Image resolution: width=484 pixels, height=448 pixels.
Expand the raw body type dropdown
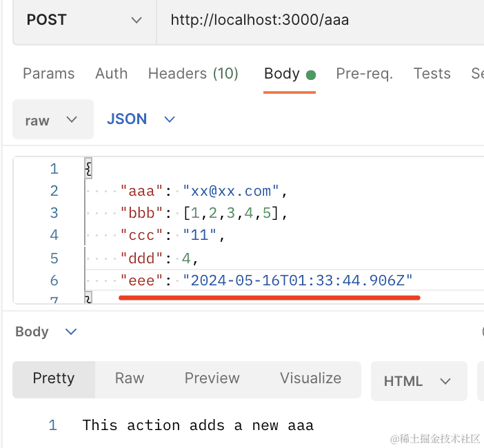pos(52,120)
